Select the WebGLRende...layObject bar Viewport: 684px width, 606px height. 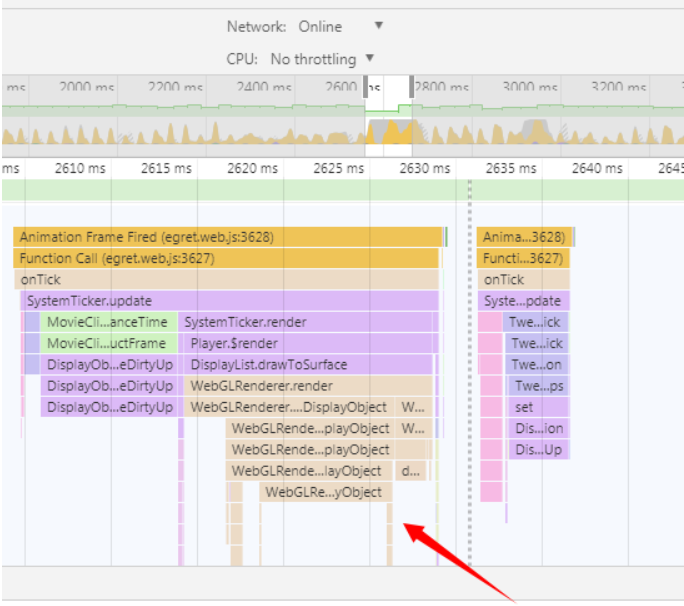tap(309, 471)
